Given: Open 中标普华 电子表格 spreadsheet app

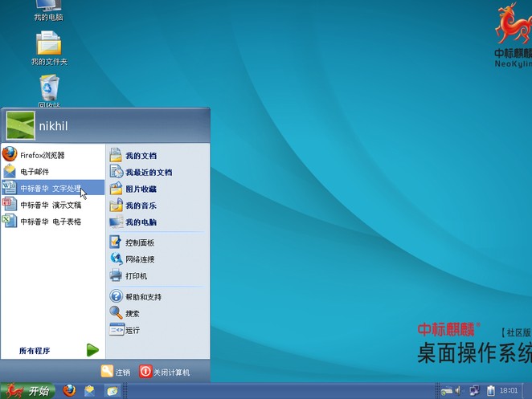Looking at the screenshot, I should tap(50, 222).
